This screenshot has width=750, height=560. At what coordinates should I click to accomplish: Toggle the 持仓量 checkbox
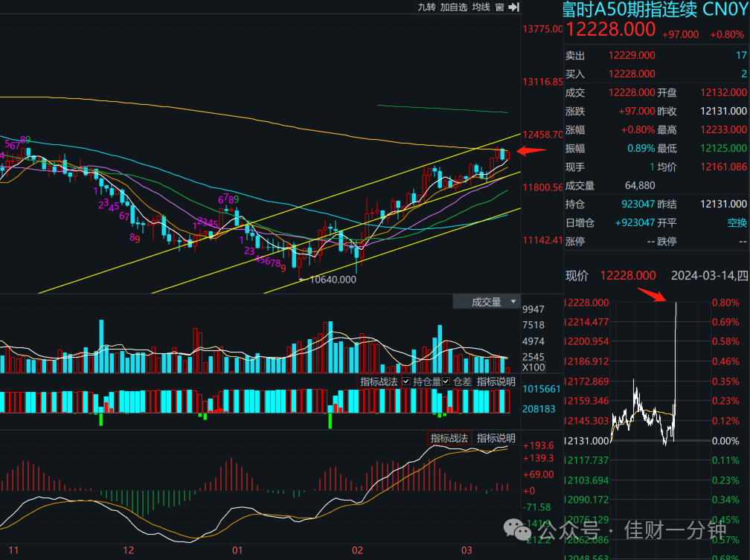[406, 382]
